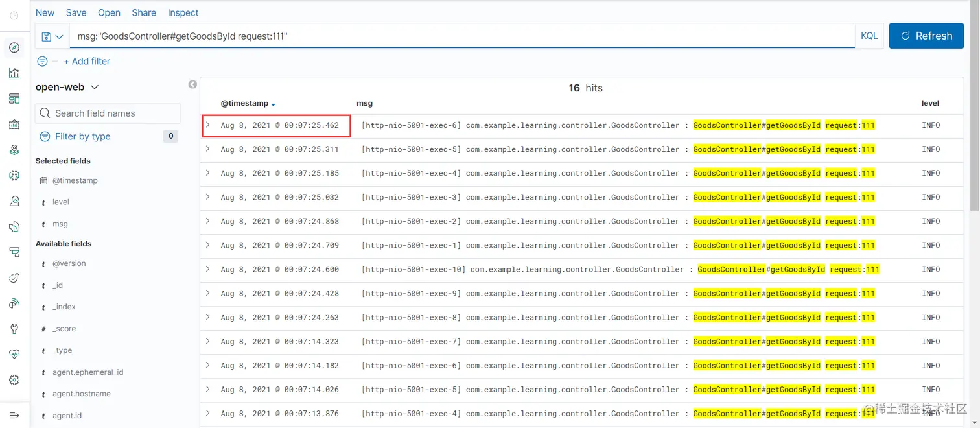Click the Search field names box
Viewport: 980px width, 428px height.
click(x=108, y=113)
